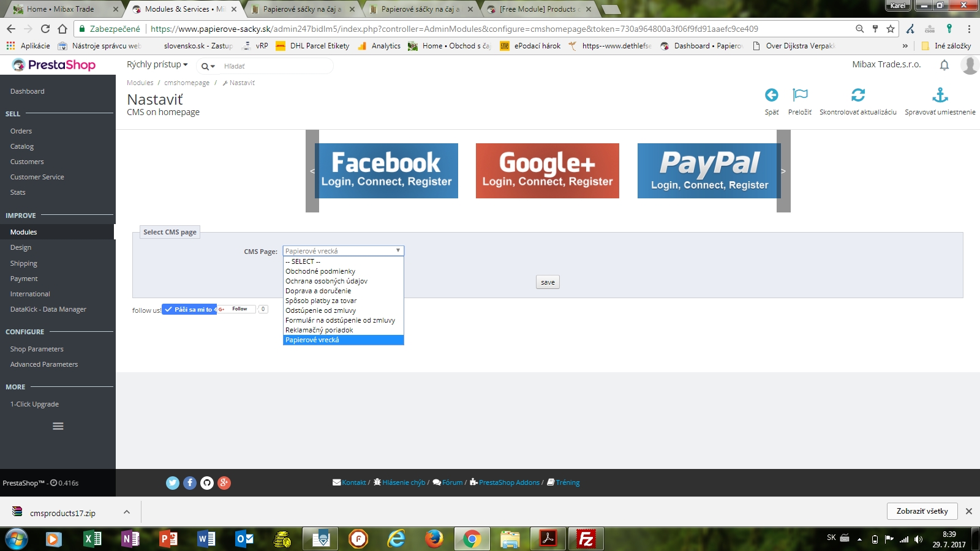Image resolution: width=980 pixels, height=551 pixels.
Task: Open Firefox from taskbar
Action: tap(434, 539)
